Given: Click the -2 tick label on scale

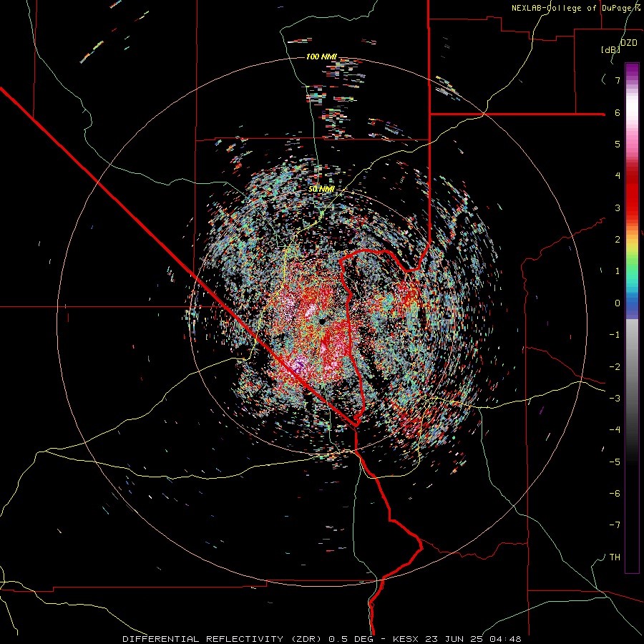Looking at the screenshot, I should [615, 367].
